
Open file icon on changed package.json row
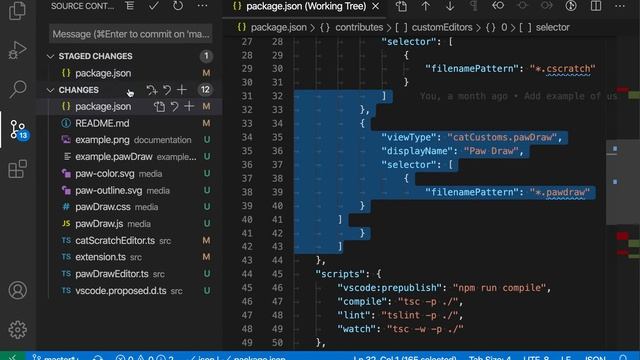point(160,107)
